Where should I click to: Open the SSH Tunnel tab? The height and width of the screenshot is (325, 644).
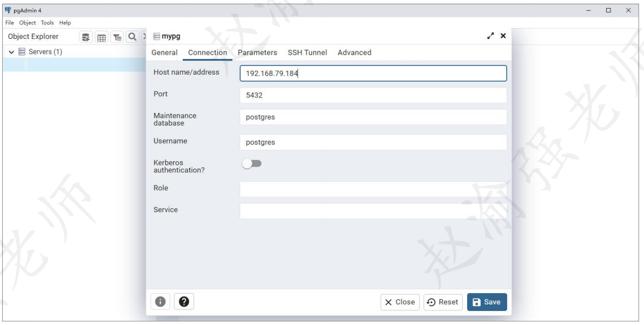click(307, 52)
